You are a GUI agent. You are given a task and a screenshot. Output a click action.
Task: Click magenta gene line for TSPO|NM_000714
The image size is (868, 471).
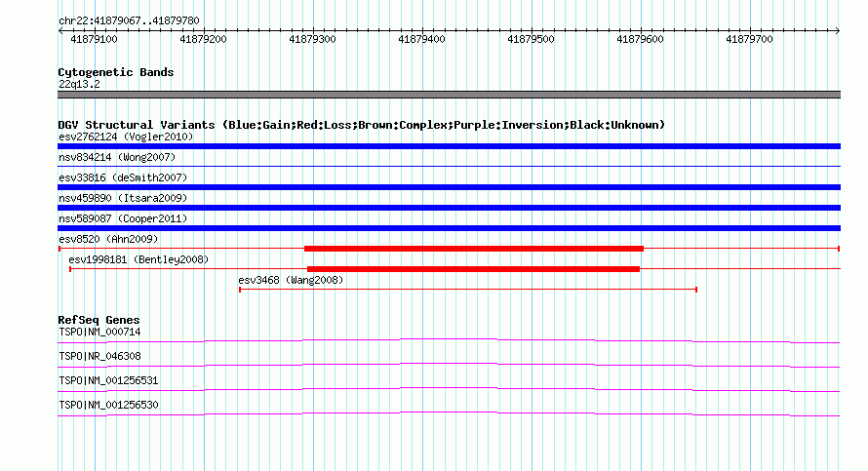[449, 340]
